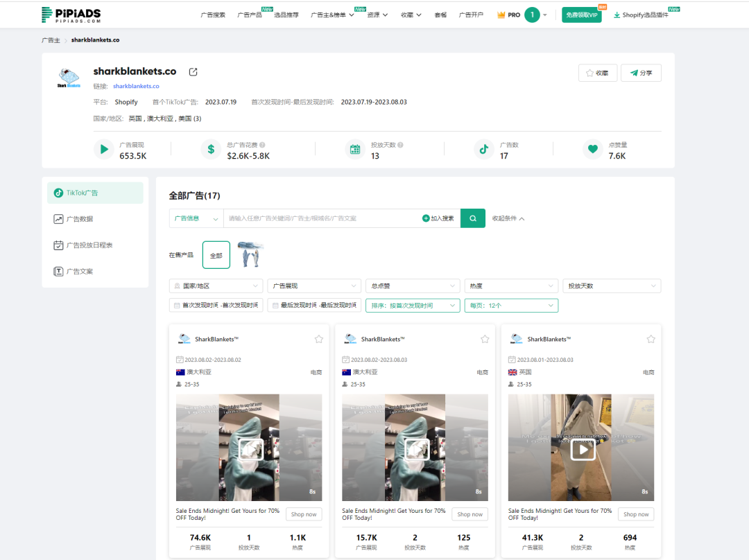Screen dimensions: 749x560
Task: Open the blue sharkblankets.co link
Action: point(136,86)
